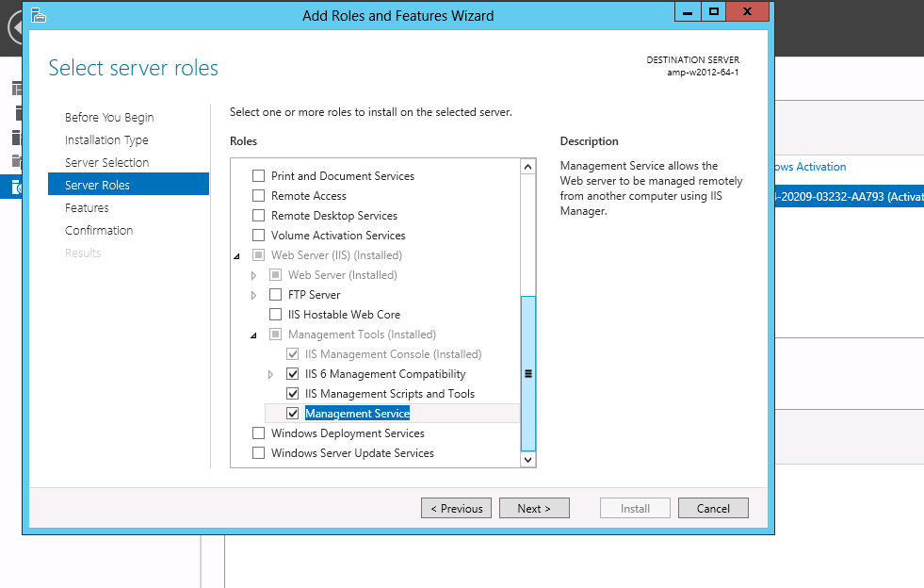The width and height of the screenshot is (924, 588).
Task: Click the Next button
Action: coord(534,509)
